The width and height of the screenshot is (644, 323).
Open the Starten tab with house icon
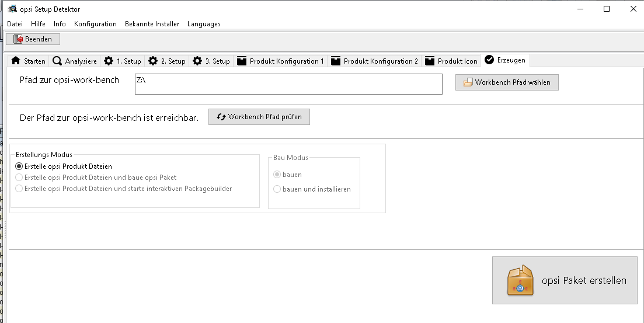click(28, 61)
